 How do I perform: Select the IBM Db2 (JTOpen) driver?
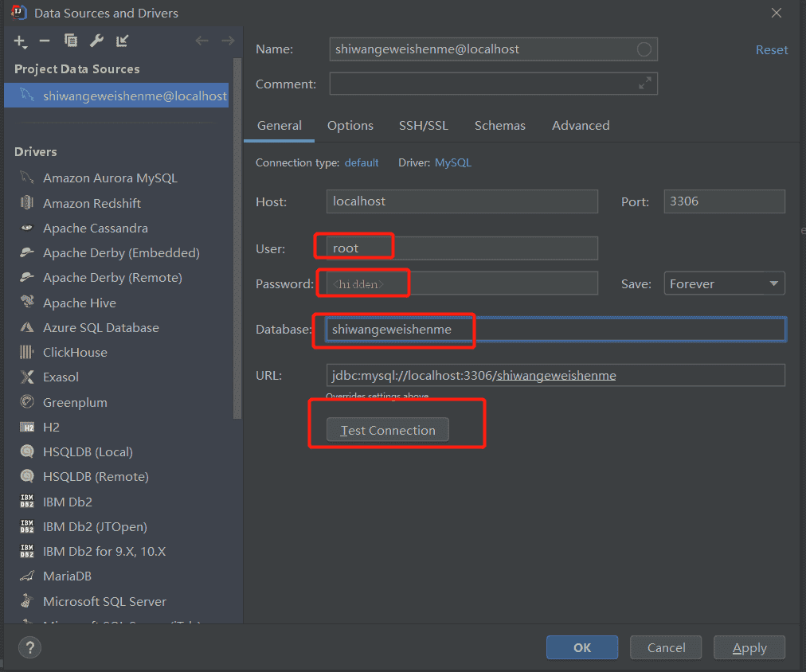tap(95, 526)
